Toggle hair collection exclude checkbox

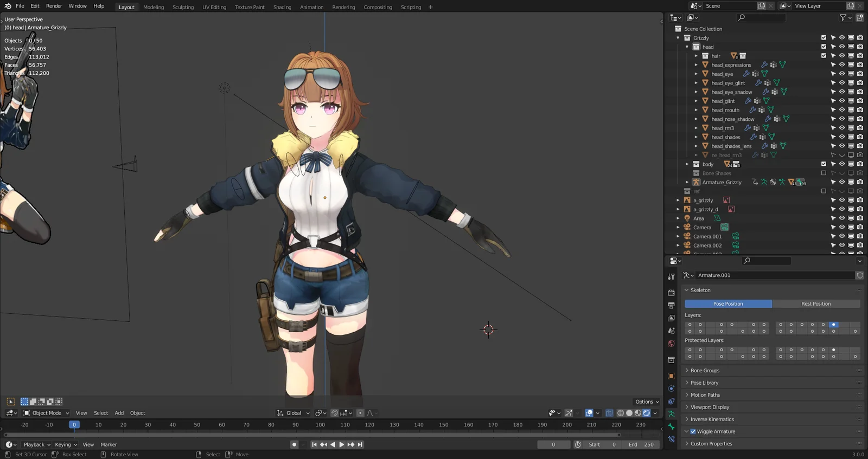tap(824, 56)
